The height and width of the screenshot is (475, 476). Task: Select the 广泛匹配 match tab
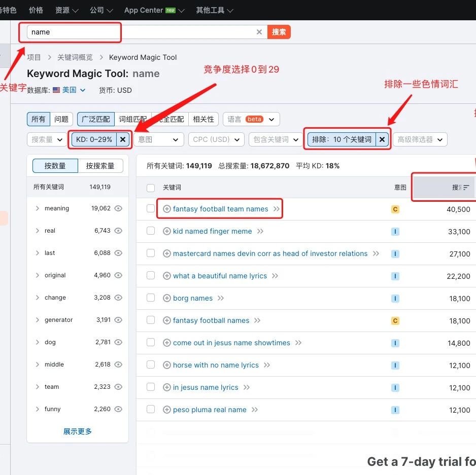pyautogui.click(x=96, y=119)
